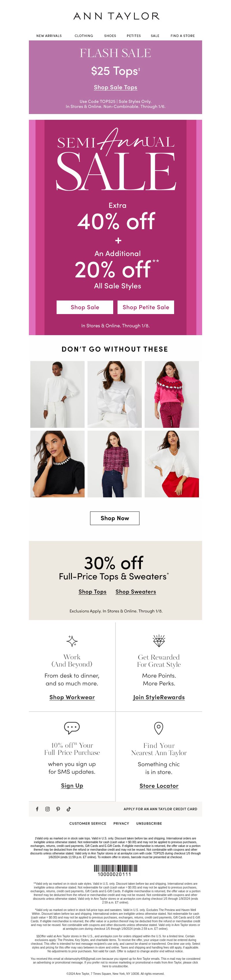The height and width of the screenshot is (980, 231).
Task: Select the Shoes navigation item
Action: [110, 36]
